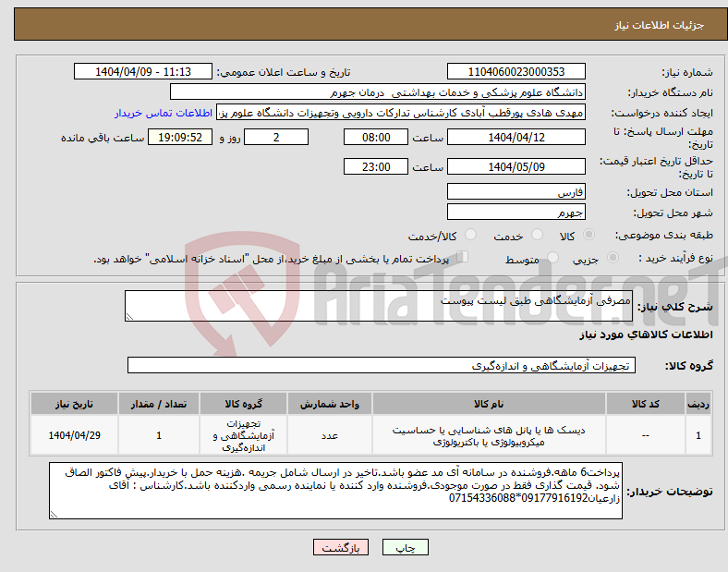Select the کالا radio button
This screenshot has height=572, width=728.
click(x=588, y=235)
